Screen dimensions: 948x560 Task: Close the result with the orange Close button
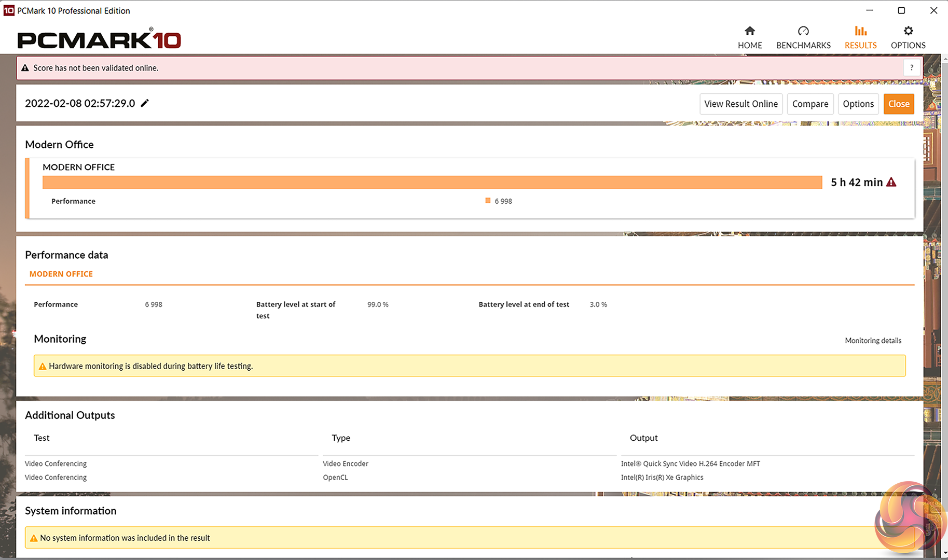click(899, 104)
